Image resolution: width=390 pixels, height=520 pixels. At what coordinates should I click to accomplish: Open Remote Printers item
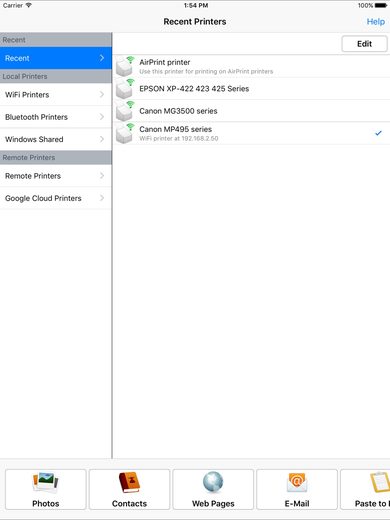pos(56,175)
